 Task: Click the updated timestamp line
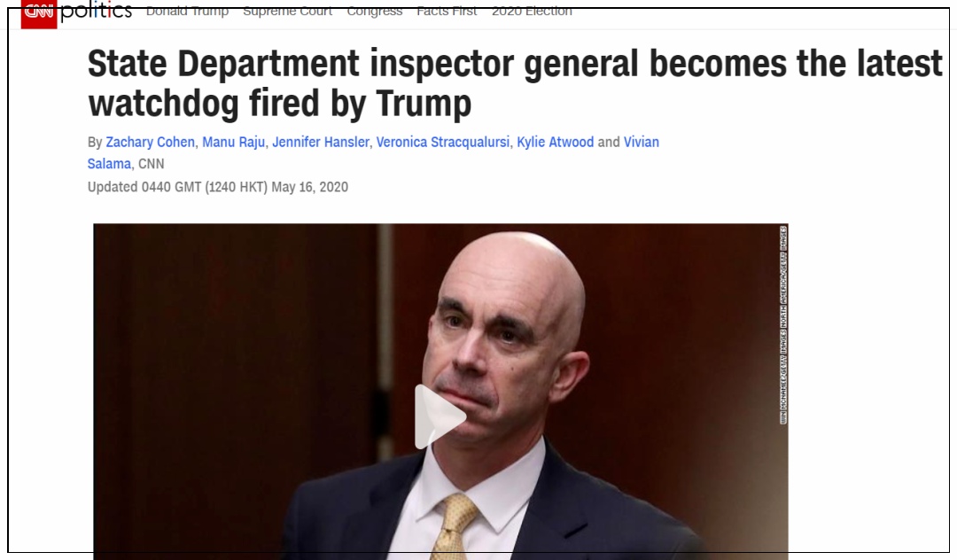pyautogui.click(x=218, y=187)
